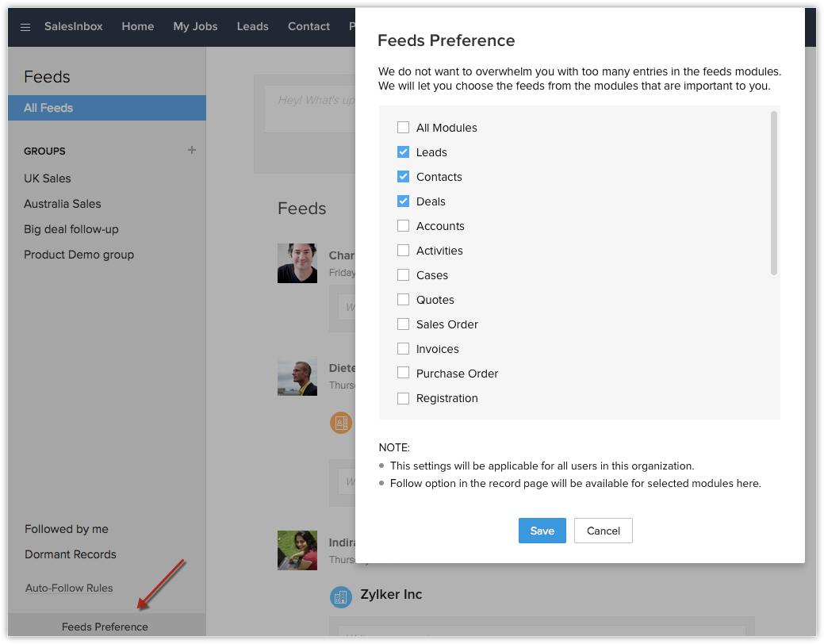Enable the Accounts checkbox
824x644 pixels.
[x=403, y=226]
